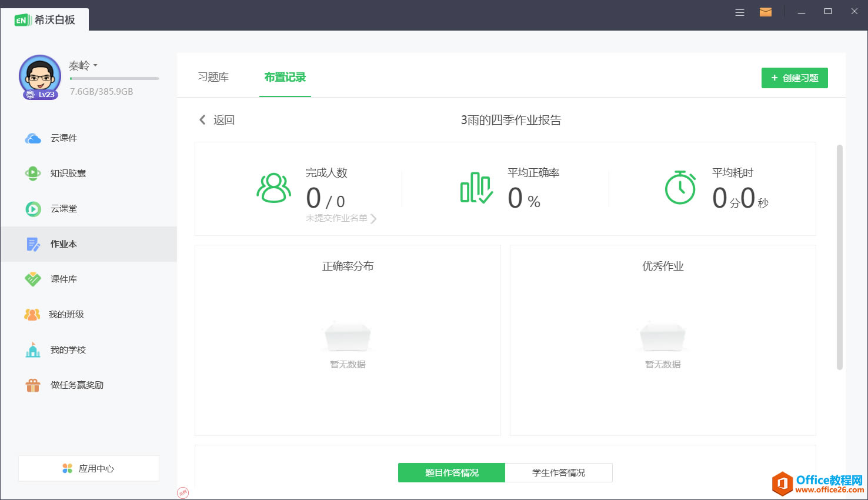Open the 知识胶囊 capsule icon
This screenshot has width=868, height=500.
(33, 174)
